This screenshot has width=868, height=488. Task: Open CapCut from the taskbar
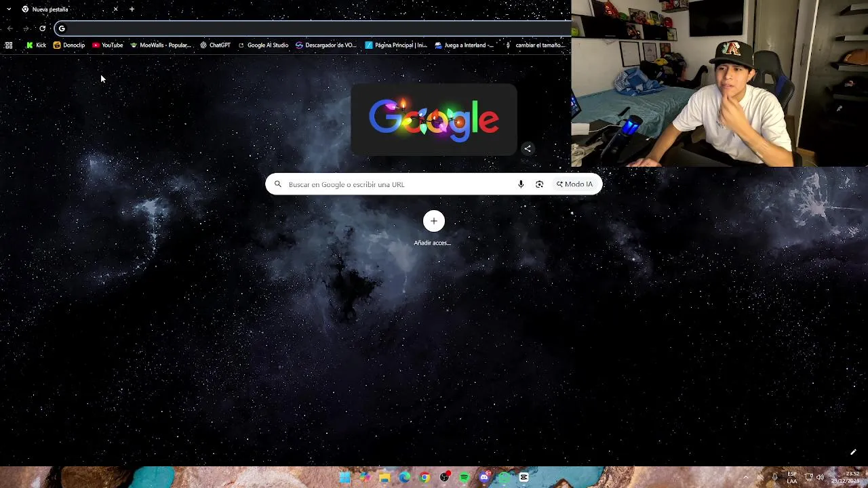pos(524,477)
